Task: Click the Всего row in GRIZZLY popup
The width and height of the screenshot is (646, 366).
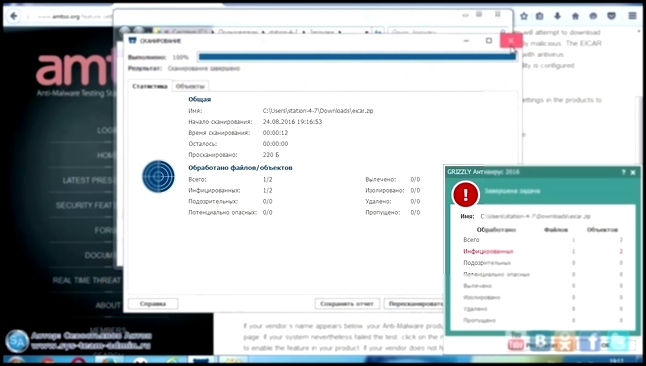Action: 543,240
